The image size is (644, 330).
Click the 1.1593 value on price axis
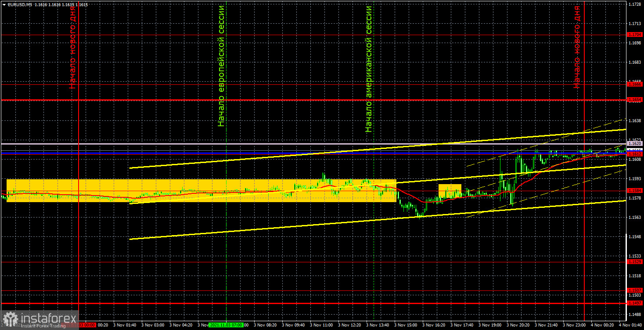point(635,179)
